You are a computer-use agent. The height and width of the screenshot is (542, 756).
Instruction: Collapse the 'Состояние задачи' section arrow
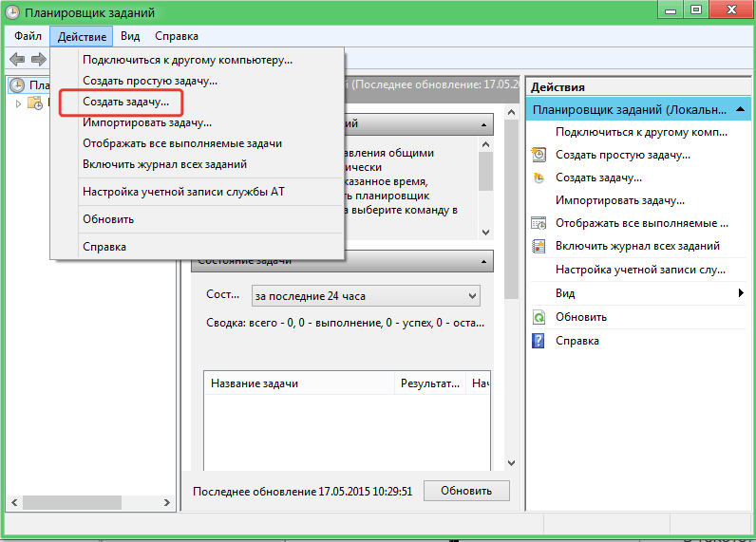tap(483, 262)
